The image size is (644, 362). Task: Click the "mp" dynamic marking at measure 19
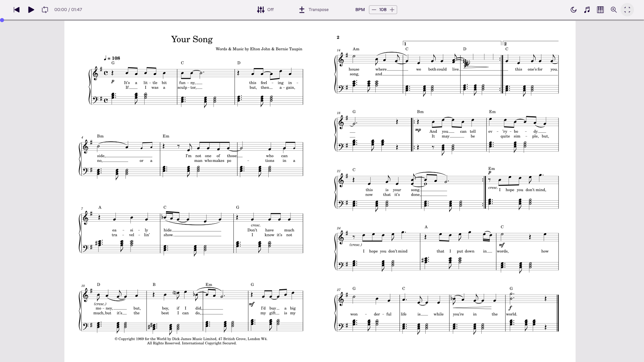(x=418, y=130)
